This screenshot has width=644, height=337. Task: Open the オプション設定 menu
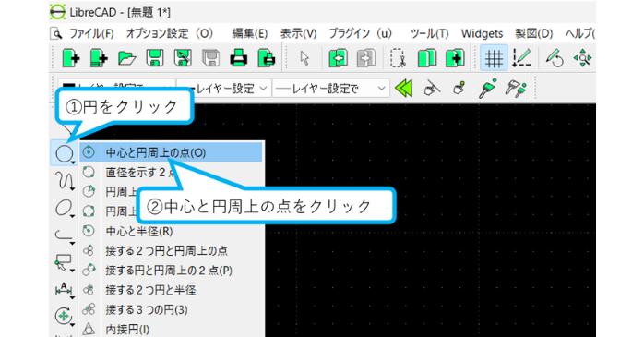pos(169,33)
